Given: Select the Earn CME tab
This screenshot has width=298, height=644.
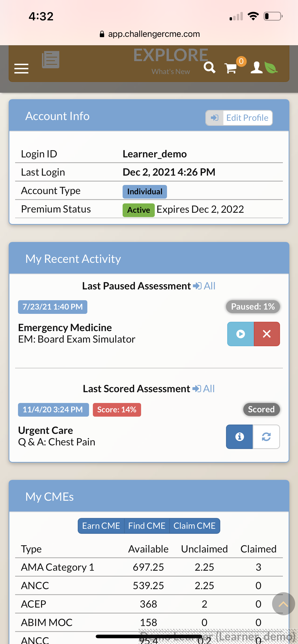Looking at the screenshot, I should point(101,526).
